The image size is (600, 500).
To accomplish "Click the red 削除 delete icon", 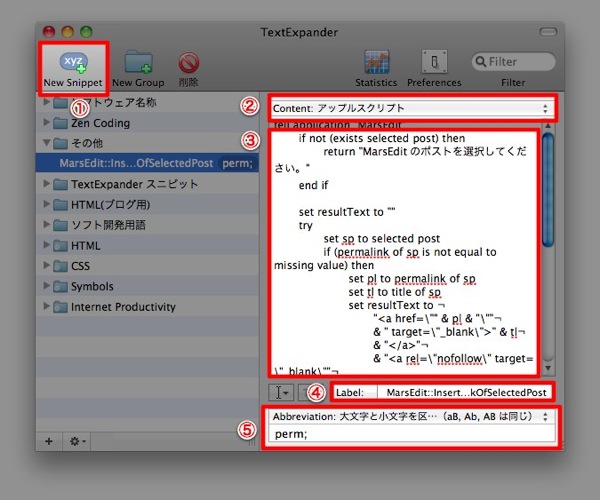I will coord(188,63).
